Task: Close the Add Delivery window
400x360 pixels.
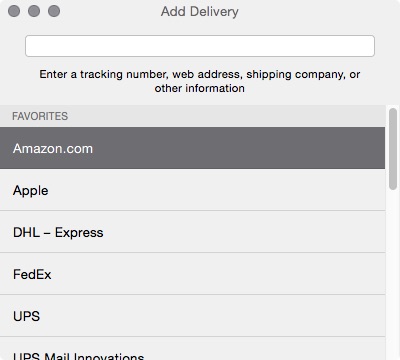Action: (x=14, y=11)
